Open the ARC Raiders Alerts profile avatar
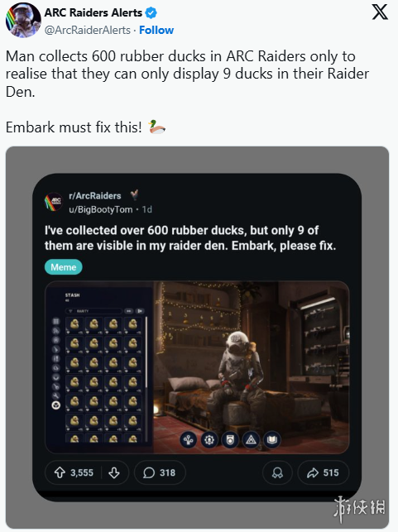Viewport: 398px width, 532px height. (x=23, y=20)
